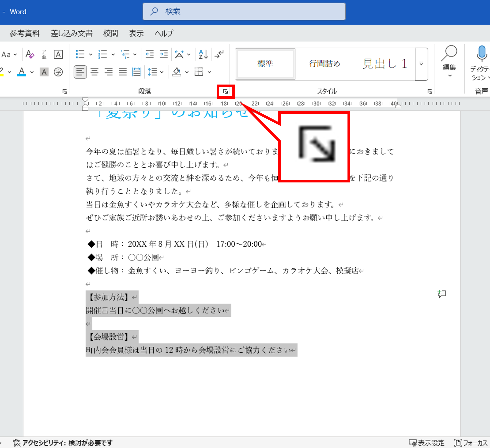
Task: Toggle center alignment
Action: [94, 72]
